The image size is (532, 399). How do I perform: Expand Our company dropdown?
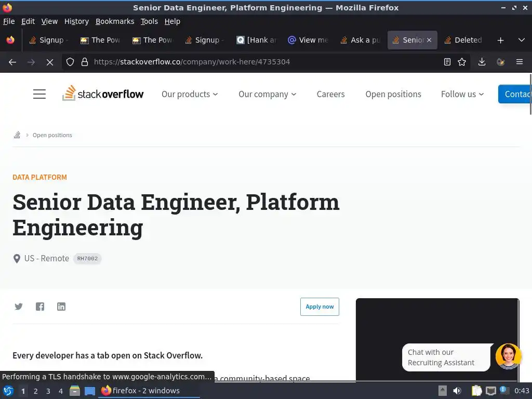coord(267,94)
